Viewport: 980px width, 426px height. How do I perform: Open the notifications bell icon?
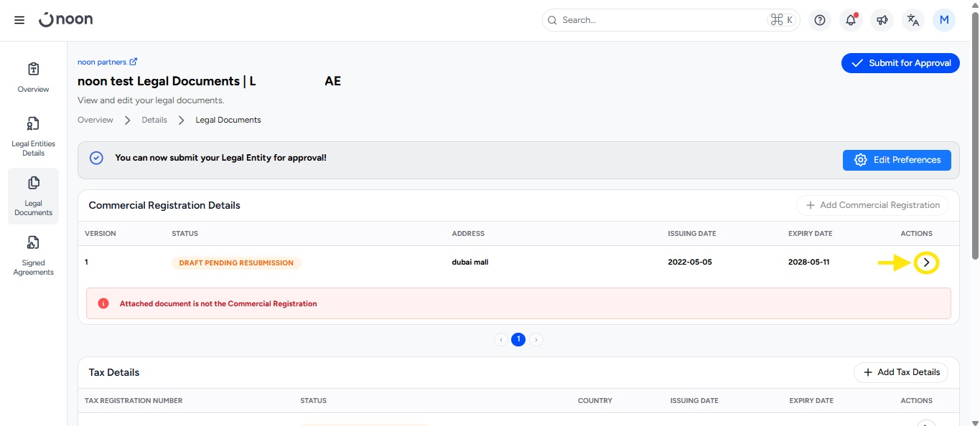[x=851, y=20]
